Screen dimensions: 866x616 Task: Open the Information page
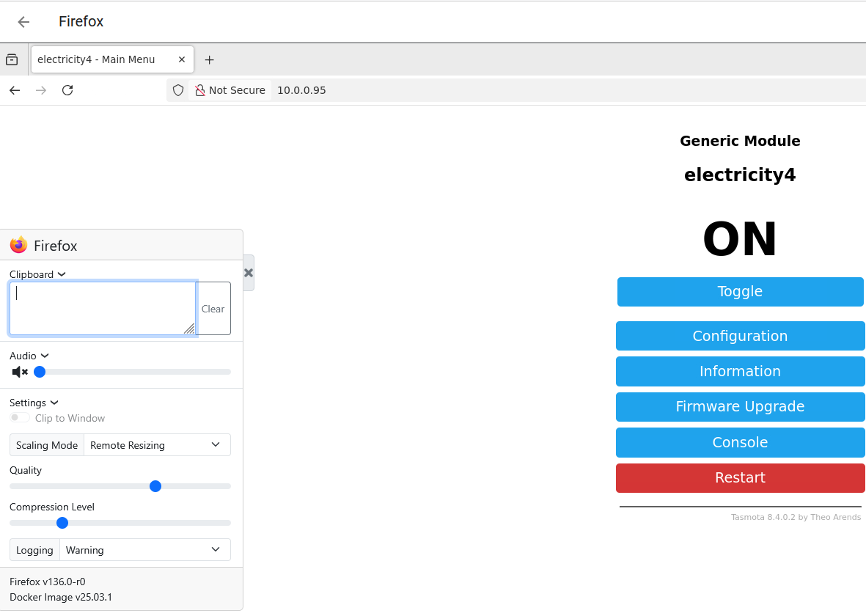740,371
